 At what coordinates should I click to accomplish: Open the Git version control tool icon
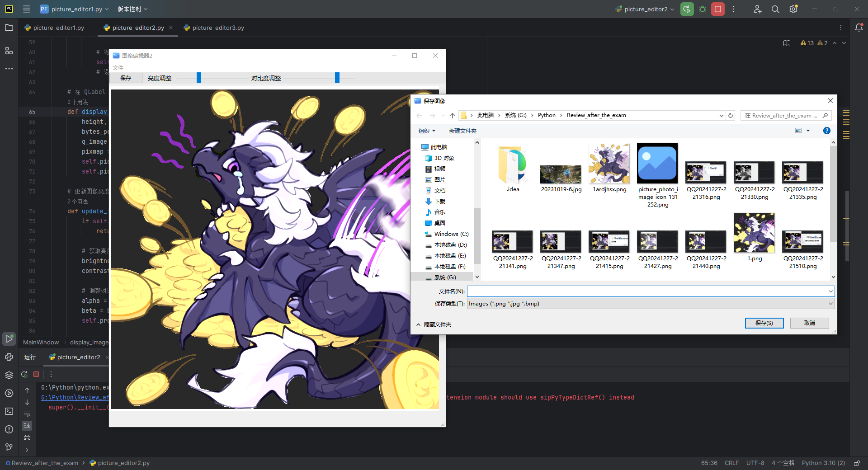(x=9, y=447)
